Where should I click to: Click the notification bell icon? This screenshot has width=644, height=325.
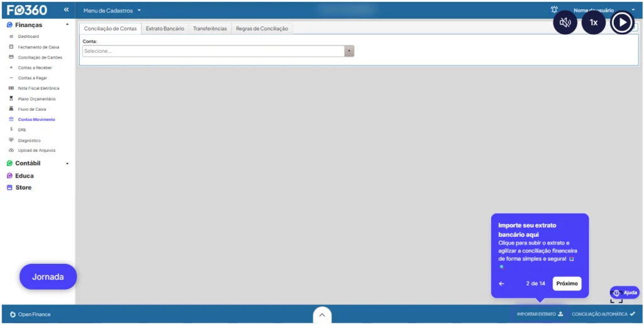[x=554, y=10]
